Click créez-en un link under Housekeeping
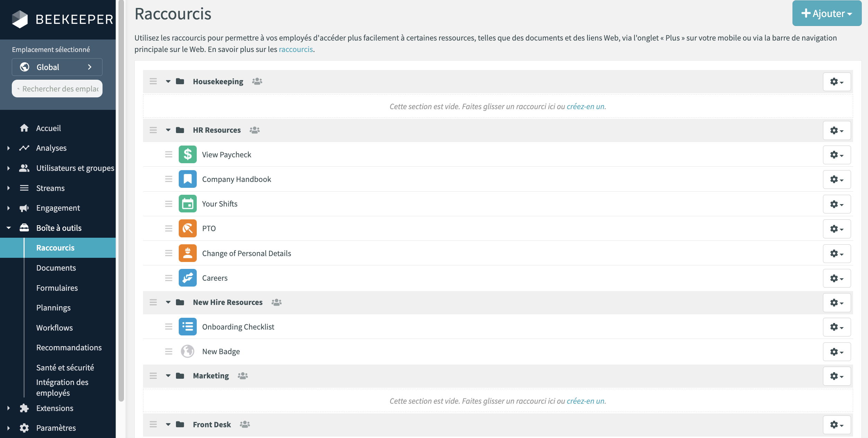The width and height of the screenshot is (868, 438). [x=585, y=106]
